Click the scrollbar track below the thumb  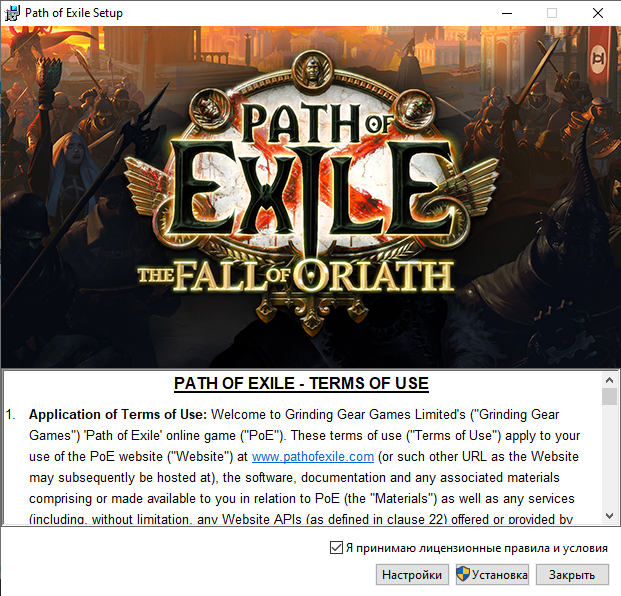click(x=609, y=456)
